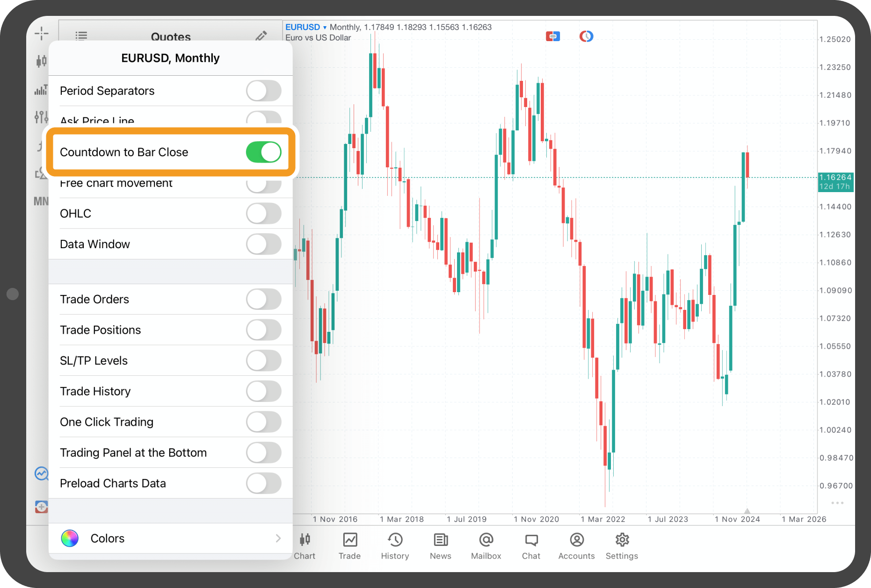Screen dimensions: 871x588
Task: Select the crosshair tool in sidebar
Action: tap(41, 33)
